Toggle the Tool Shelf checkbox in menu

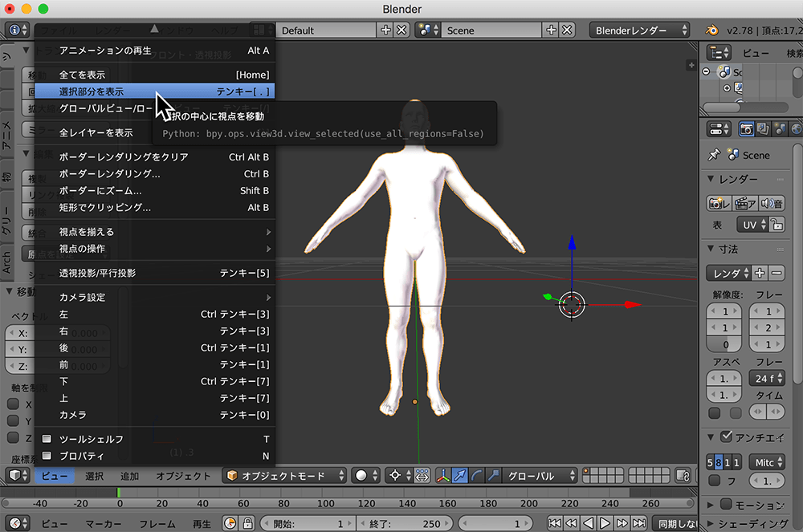(x=47, y=440)
